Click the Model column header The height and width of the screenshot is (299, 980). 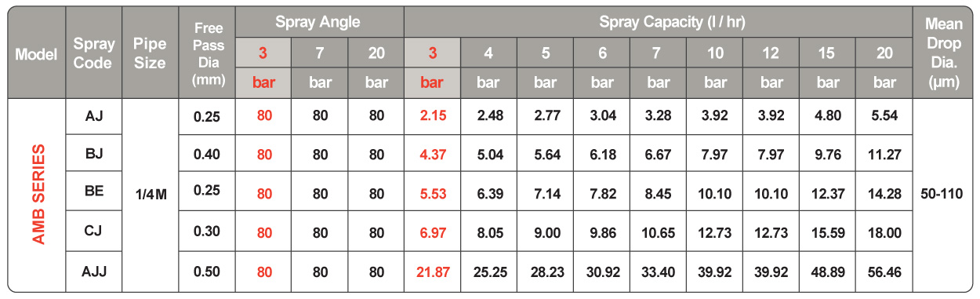[36, 54]
